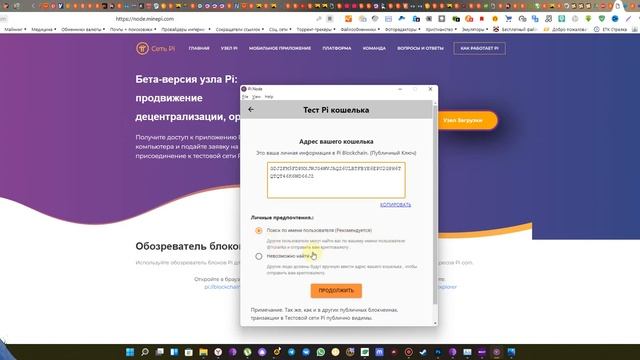The image size is (640, 360).
Task: Click the wallet address text box
Action: click(x=336, y=180)
